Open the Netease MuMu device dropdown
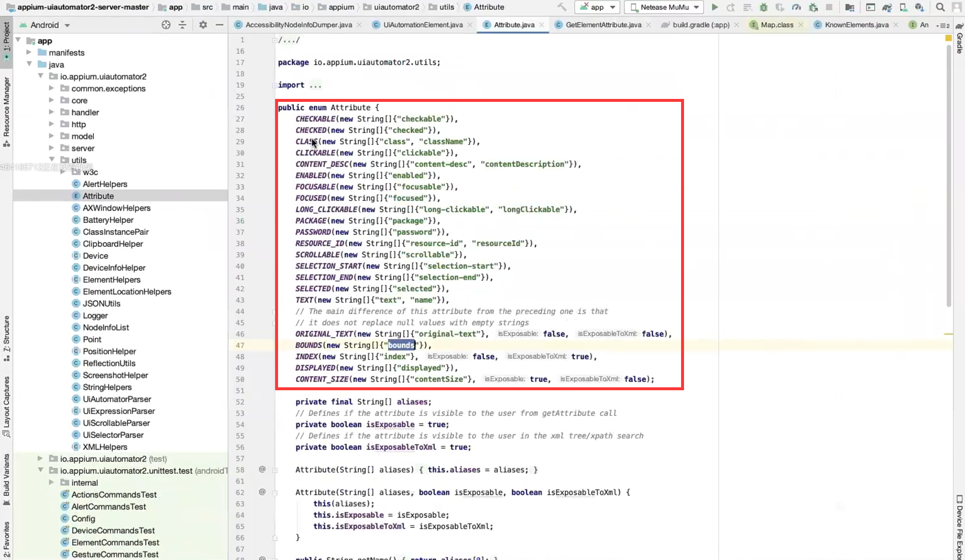 point(665,7)
